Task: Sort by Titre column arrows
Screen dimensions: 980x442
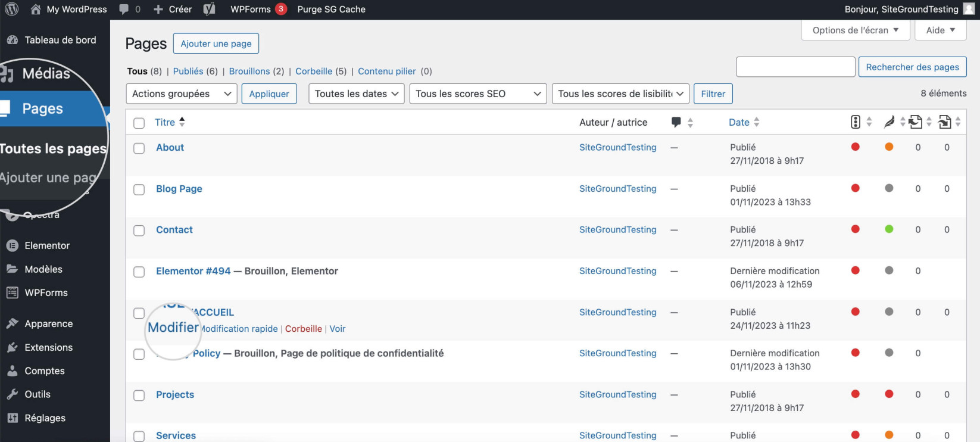Action: point(182,122)
